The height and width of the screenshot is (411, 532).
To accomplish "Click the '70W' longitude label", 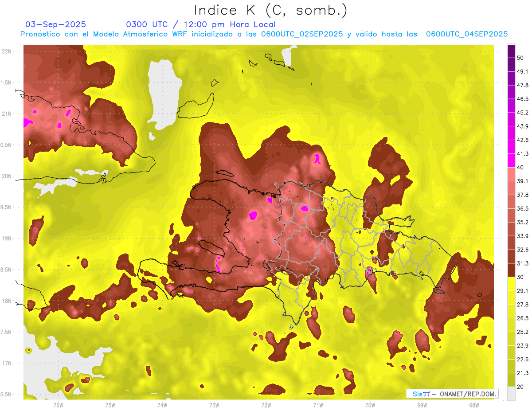I will tap(370, 405).
